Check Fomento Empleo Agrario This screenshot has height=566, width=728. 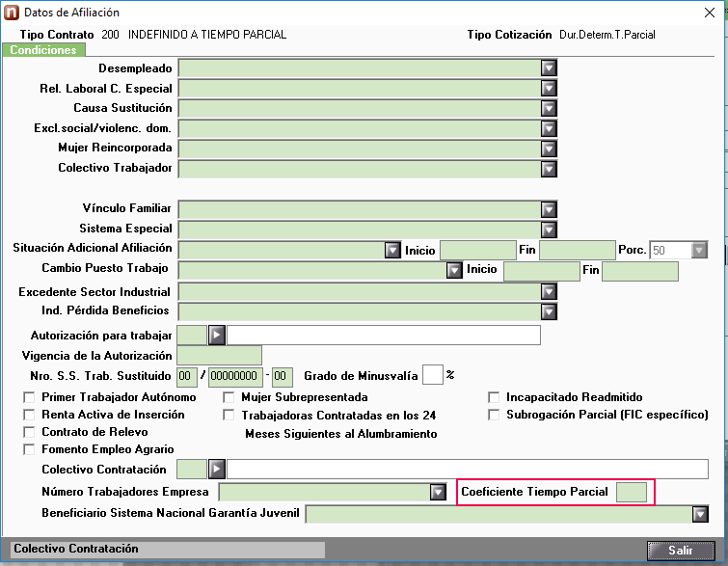tap(29, 449)
